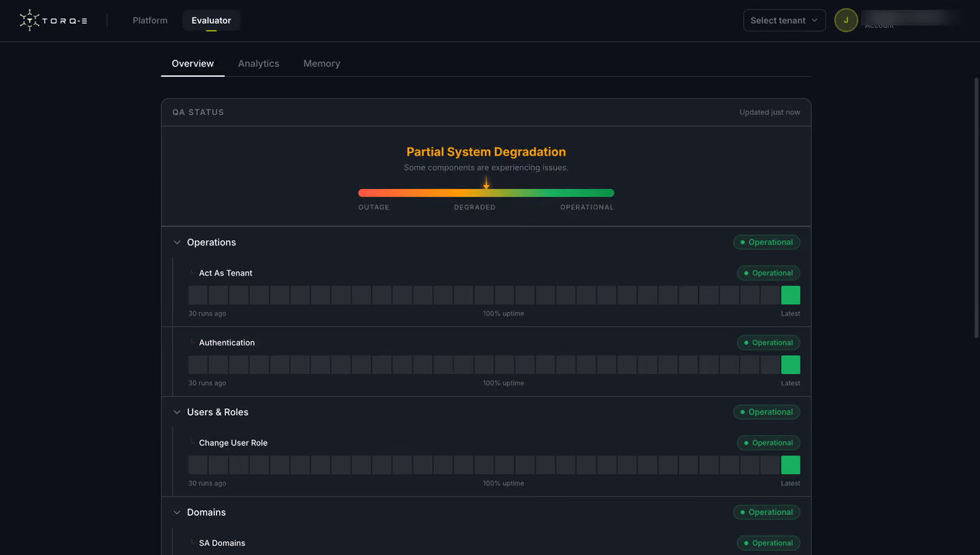Click the Act As Tenant Operational badge
Image resolution: width=980 pixels, height=555 pixels.
[768, 273]
